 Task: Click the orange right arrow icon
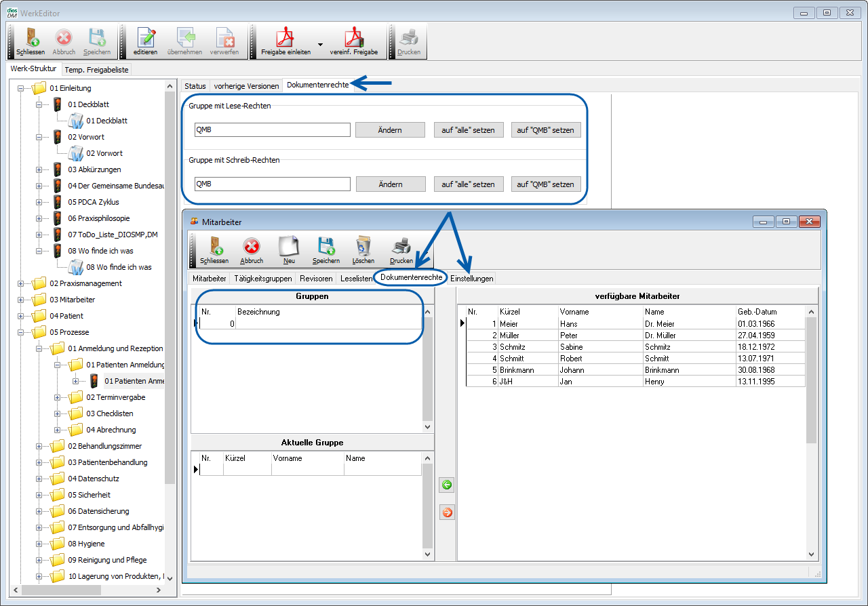click(446, 512)
